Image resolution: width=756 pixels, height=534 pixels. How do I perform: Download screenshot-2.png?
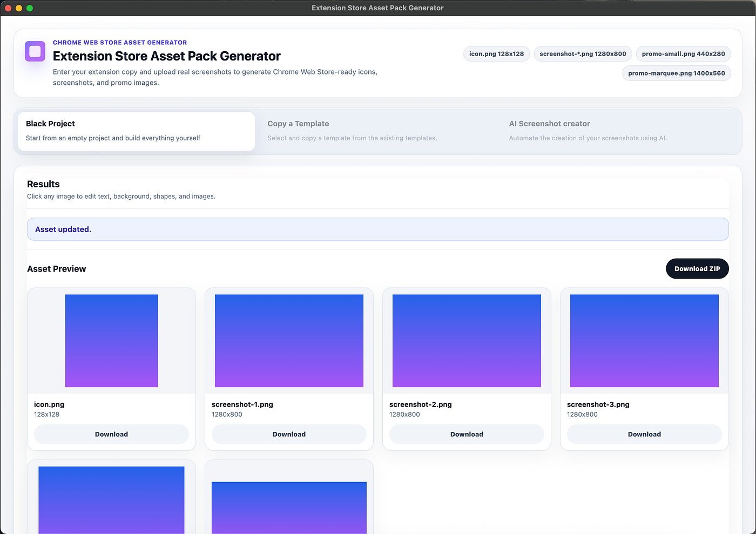click(x=467, y=434)
